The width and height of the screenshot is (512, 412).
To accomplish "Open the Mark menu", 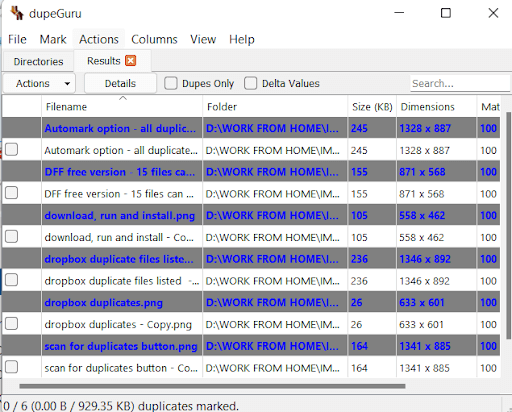I will click(x=53, y=39).
